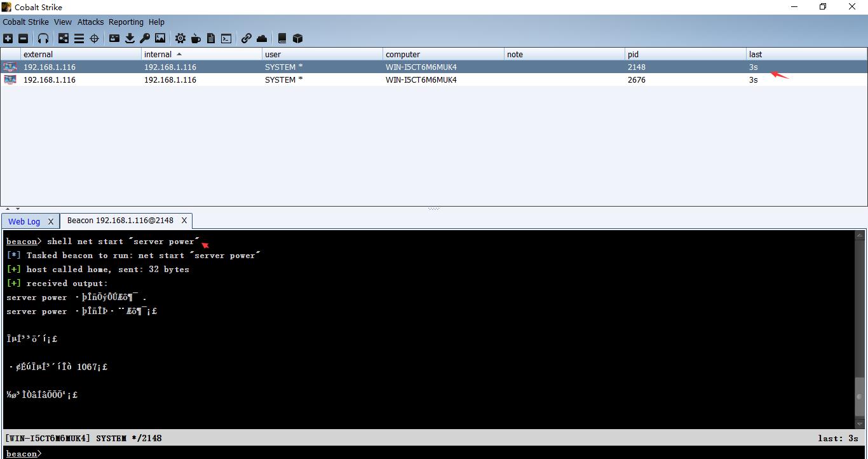Open the keystrokes key icon

point(145,38)
